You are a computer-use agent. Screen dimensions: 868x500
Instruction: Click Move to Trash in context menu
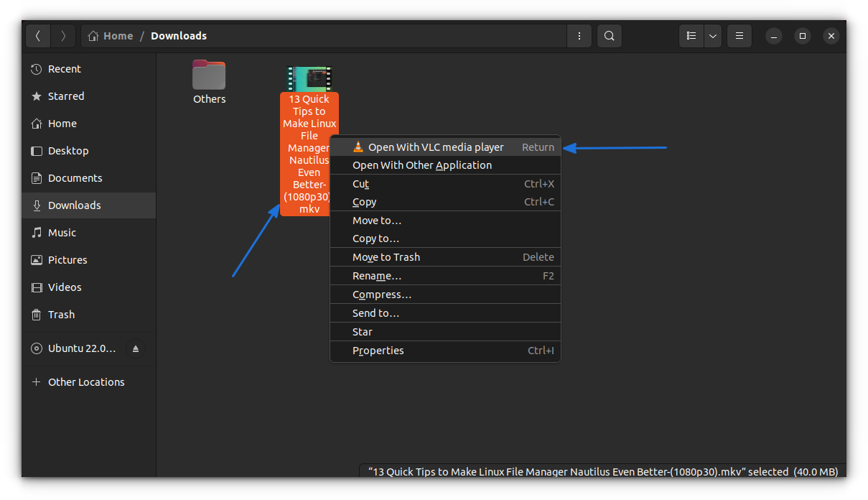(386, 257)
